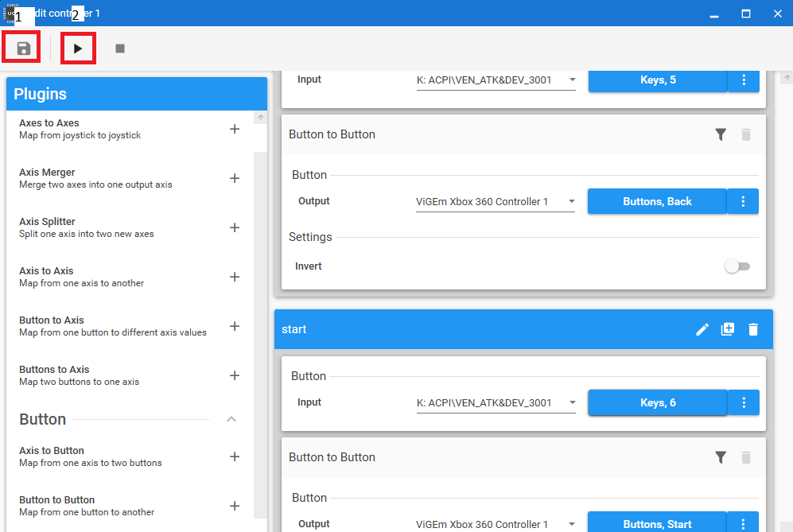Open filter for Buttons, Back mapping
Viewport: 793px width, 532px height.
pos(721,134)
